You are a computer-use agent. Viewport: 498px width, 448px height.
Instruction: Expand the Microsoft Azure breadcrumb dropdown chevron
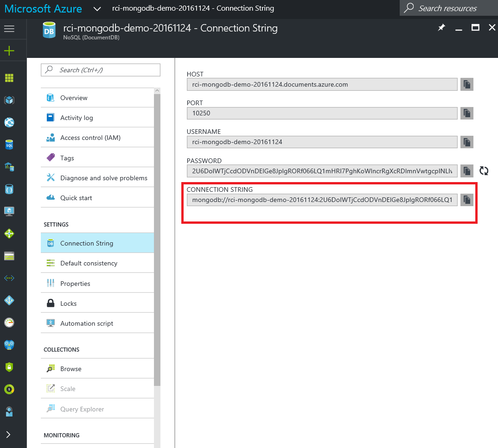tap(97, 9)
